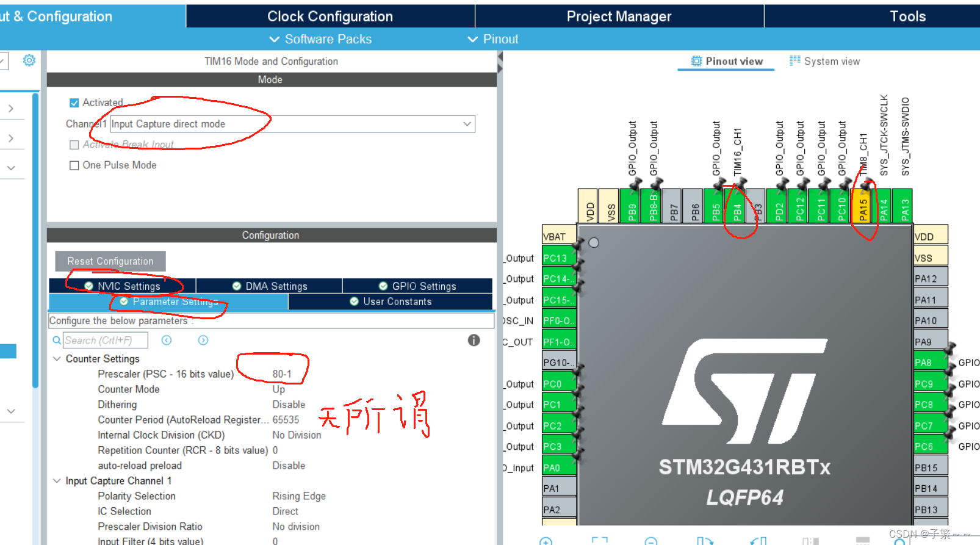Select the Parameter Settings tab
Image resolution: width=980 pixels, height=545 pixels.
[x=168, y=301]
